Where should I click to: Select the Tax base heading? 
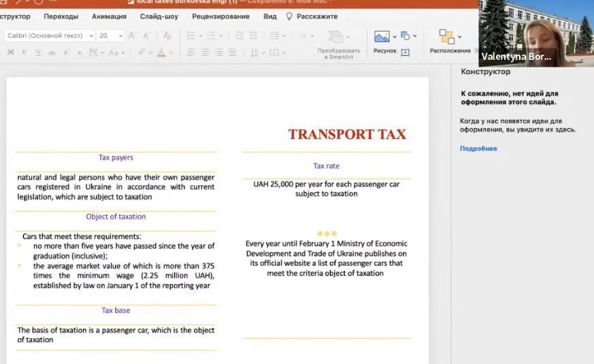(x=116, y=310)
